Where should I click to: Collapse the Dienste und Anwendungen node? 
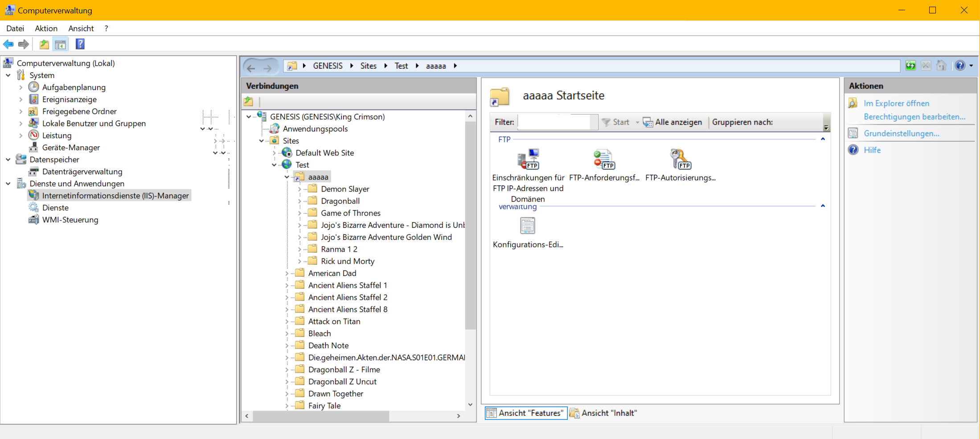8,184
